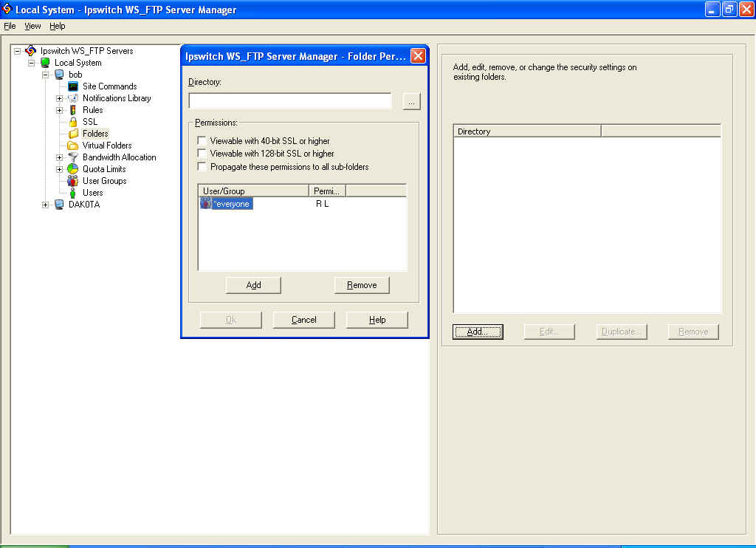Image resolution: width=756 pixels, height=548 pixels.
Task: Click the Folders folder icon
Action: pos(73,134)
